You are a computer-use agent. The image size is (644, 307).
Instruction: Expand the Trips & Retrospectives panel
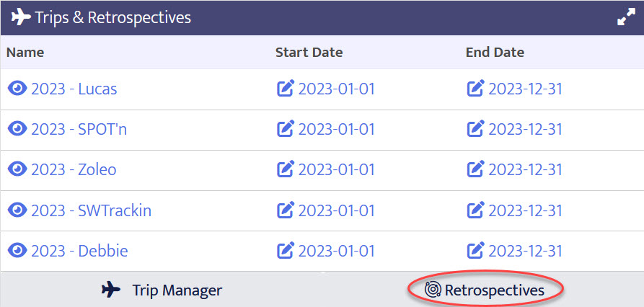pos(625,18)
